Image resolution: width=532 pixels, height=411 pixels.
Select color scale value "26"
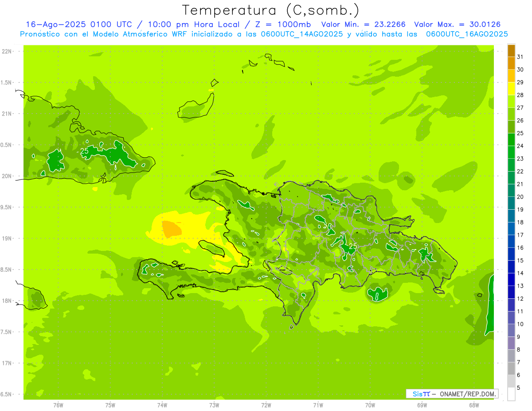click(x=520, y=121)
